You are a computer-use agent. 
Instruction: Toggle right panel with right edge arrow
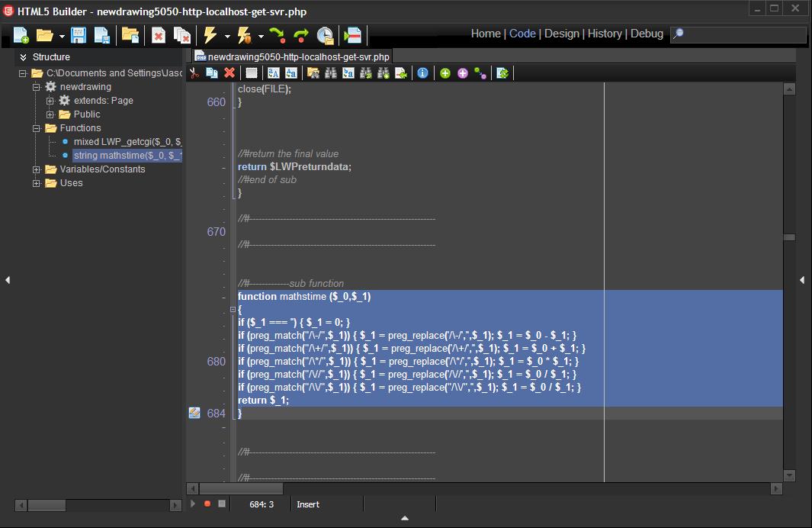(x=802, y=280)
